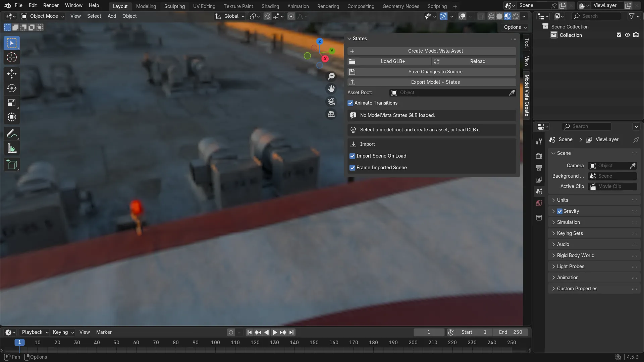Open the Model Vista Create sidebar tab
This screenshot has width=644, height=362.
(527, 96)
